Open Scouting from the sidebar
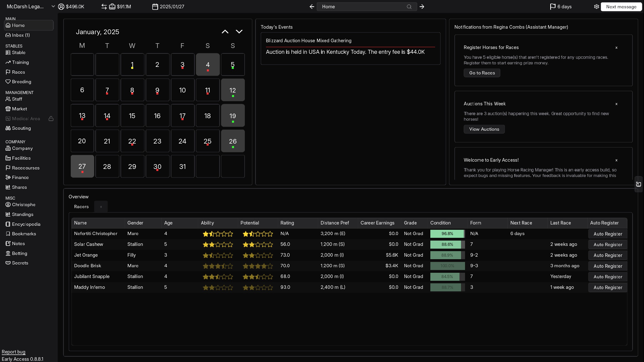This screenshot has height=362, width=644. 21,128
